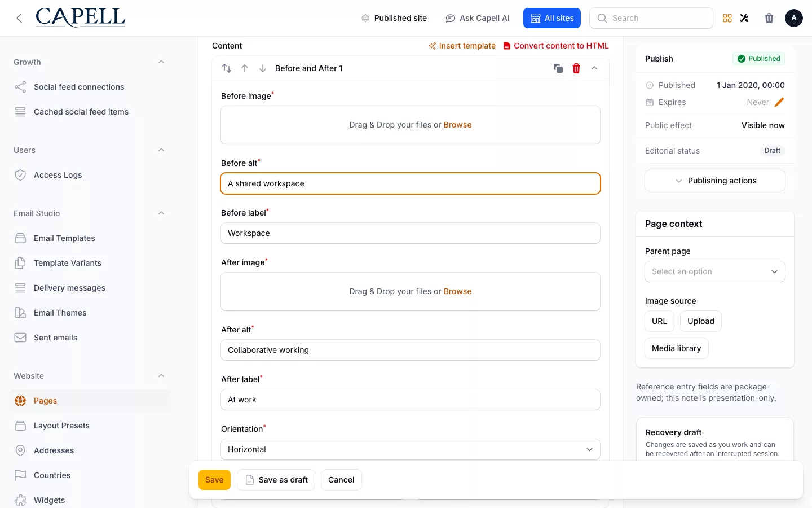Click the After label input field

pyautogui.click(x=411, y=400)
